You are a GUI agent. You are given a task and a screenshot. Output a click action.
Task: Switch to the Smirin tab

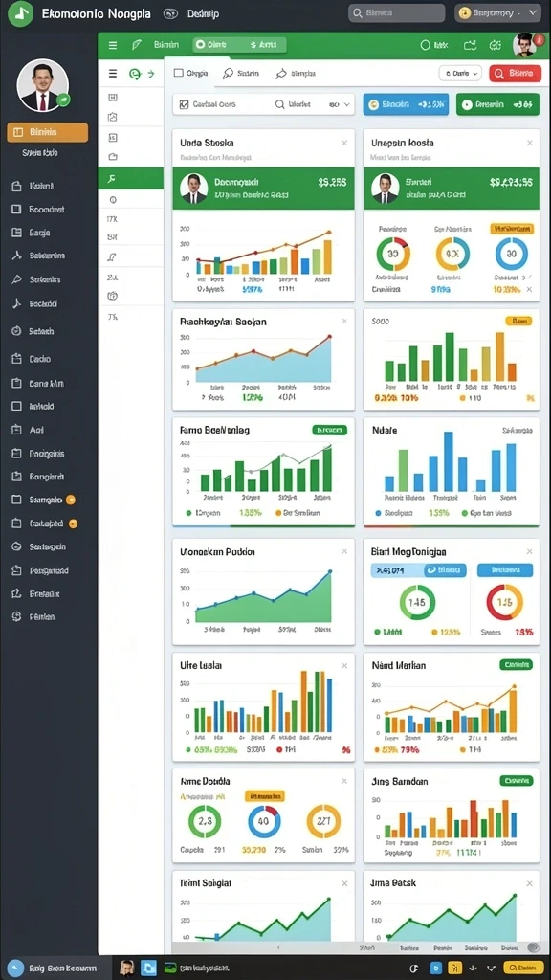(241, 73)
